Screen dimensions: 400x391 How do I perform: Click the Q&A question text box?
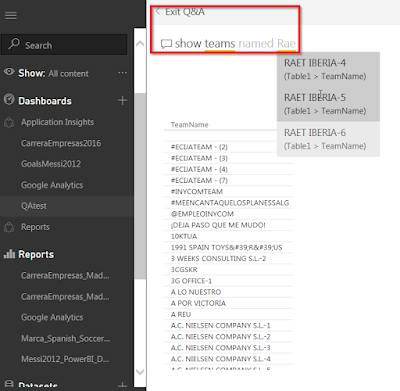[x=235, y=44]
